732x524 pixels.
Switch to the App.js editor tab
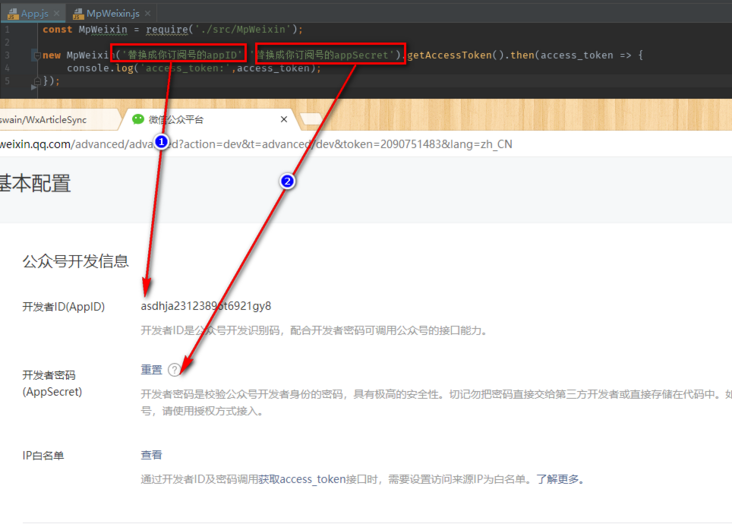pos(32,13)
